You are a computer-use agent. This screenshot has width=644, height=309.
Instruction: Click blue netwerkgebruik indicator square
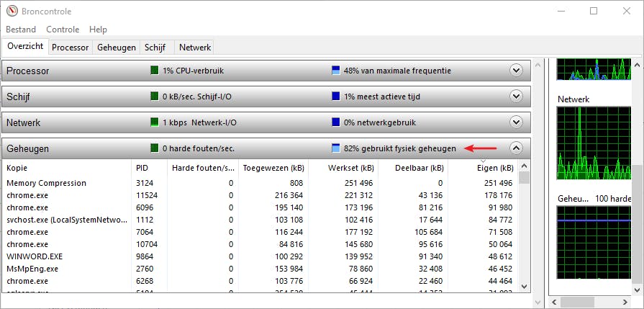335,122
